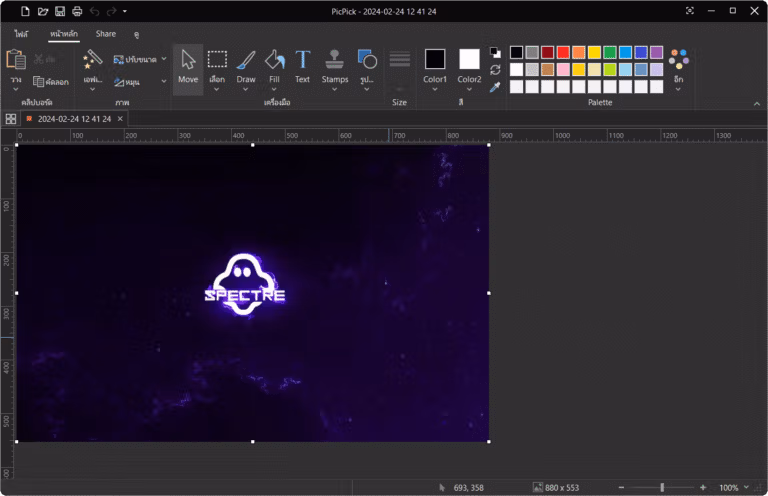Click the white Color2 swatch
The image size is (768, 496).
point(469,59)
